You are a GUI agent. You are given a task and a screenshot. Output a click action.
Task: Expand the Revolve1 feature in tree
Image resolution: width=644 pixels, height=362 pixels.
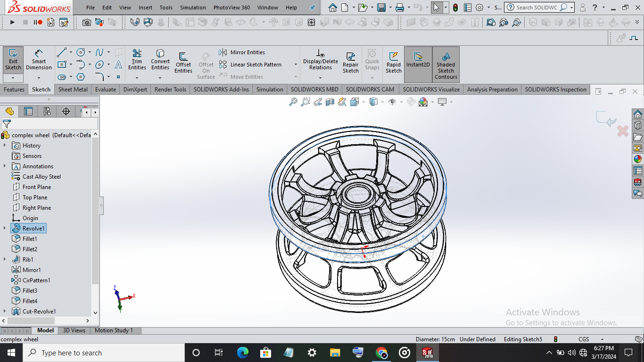(5, 229)
